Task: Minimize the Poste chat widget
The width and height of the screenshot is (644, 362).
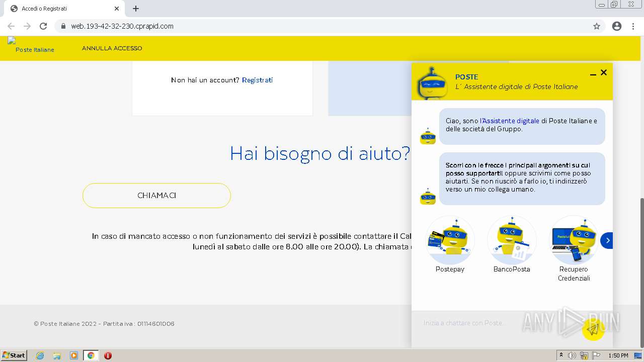Action: [x=593, y=74]
